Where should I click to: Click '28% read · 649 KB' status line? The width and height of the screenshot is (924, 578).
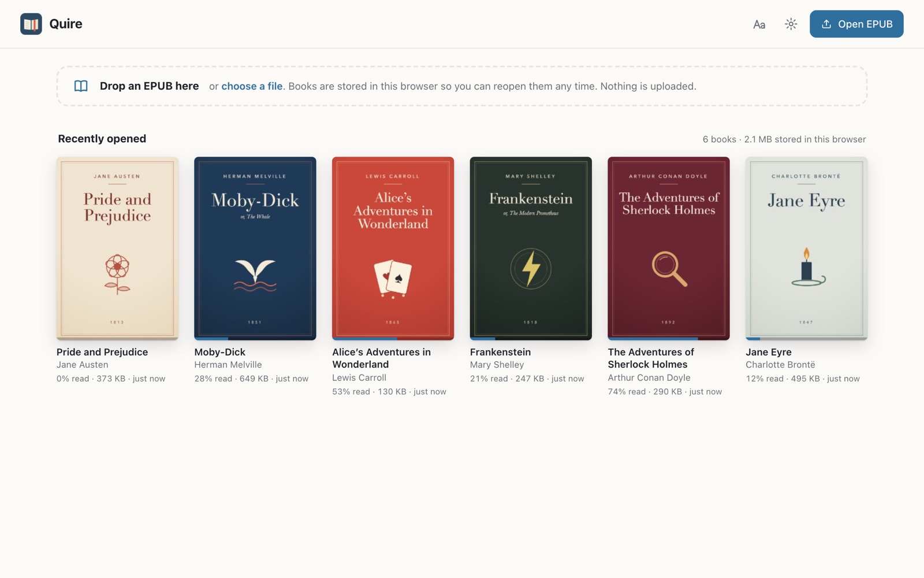pos(251,379)
